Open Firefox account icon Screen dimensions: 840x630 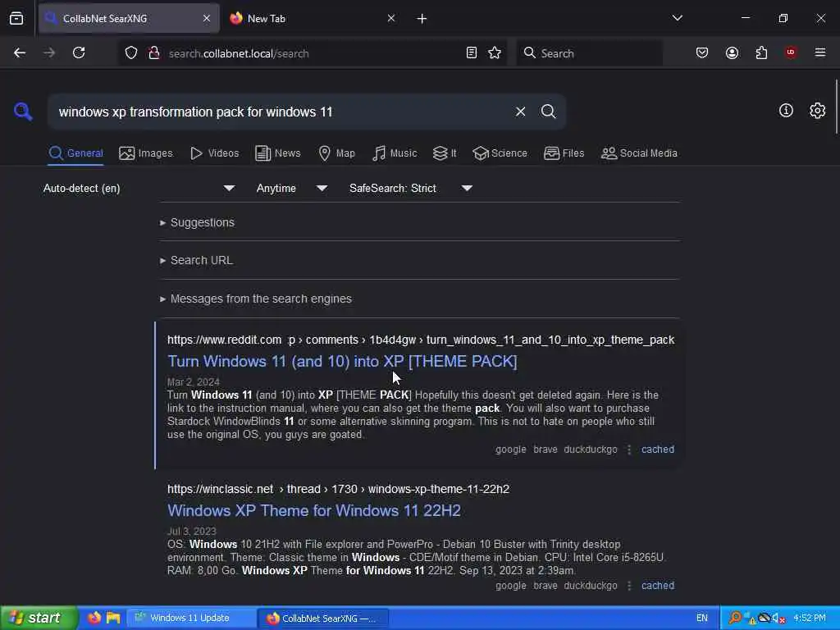732,53
